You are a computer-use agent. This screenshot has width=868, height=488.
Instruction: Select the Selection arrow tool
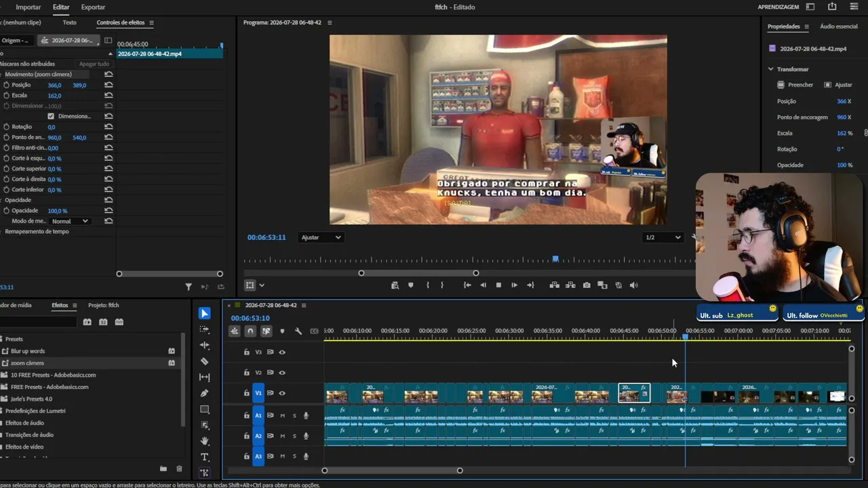[205, 313]
